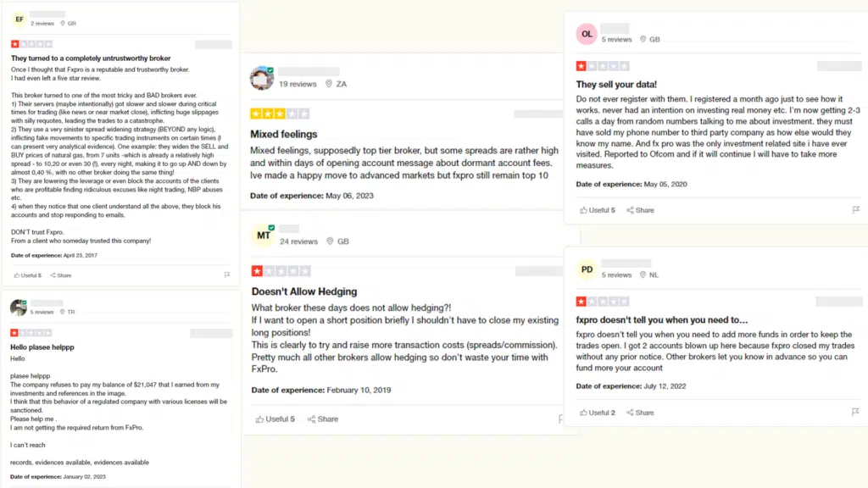Open the "Mixed feelings" review title
This screenshot has height=488, width=868.
pyautogui.click(x=284, y=134)
